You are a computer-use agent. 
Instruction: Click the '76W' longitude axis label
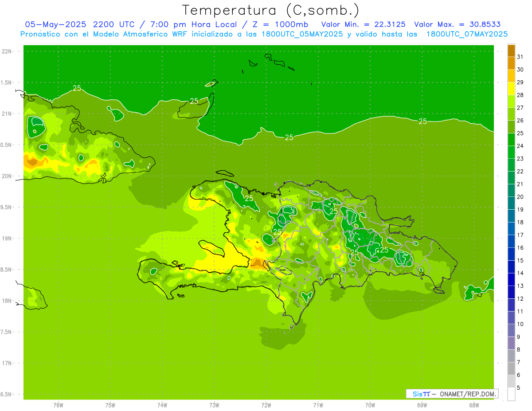58,405
